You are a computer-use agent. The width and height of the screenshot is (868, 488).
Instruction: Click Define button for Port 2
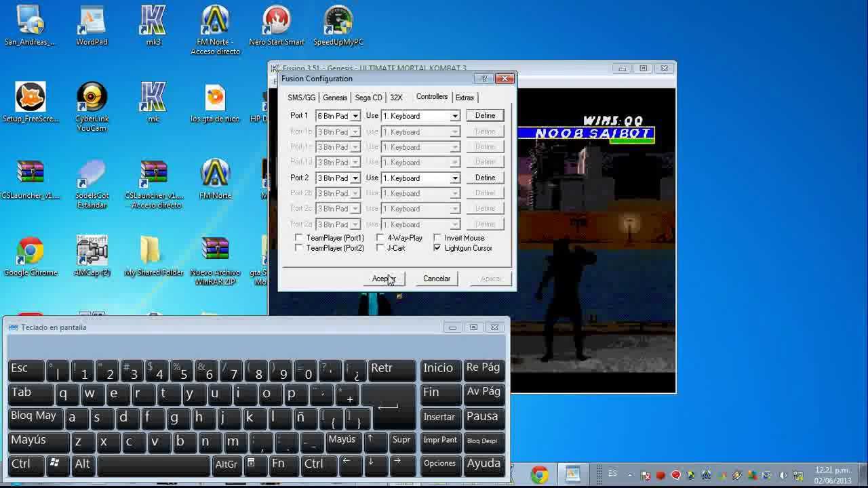[x=485, y=178]
